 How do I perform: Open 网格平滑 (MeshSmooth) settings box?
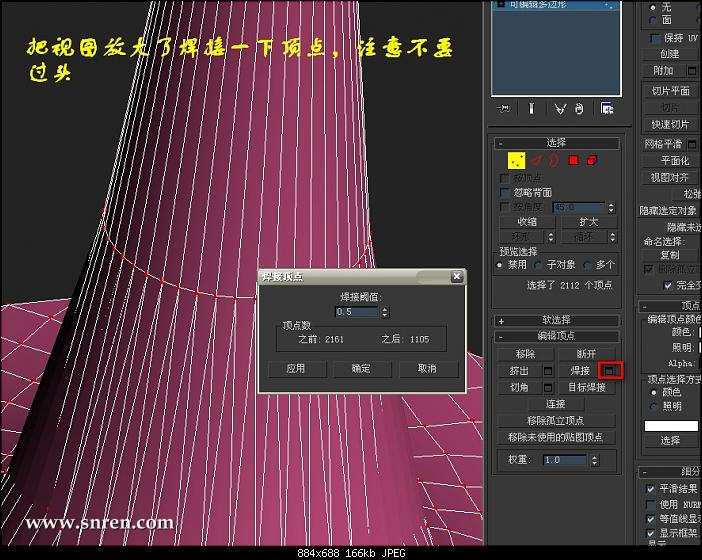pyautogui.click(x=692, y=144)
